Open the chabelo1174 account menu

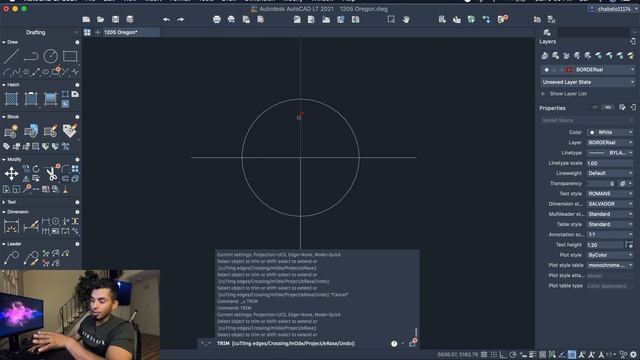pos(613,9)
